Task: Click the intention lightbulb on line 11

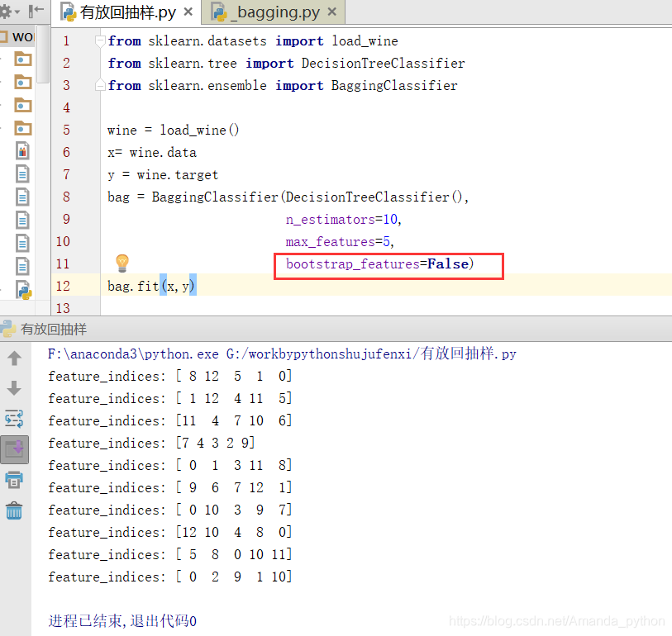Action: pyautogui.click(x=122, y=263)
